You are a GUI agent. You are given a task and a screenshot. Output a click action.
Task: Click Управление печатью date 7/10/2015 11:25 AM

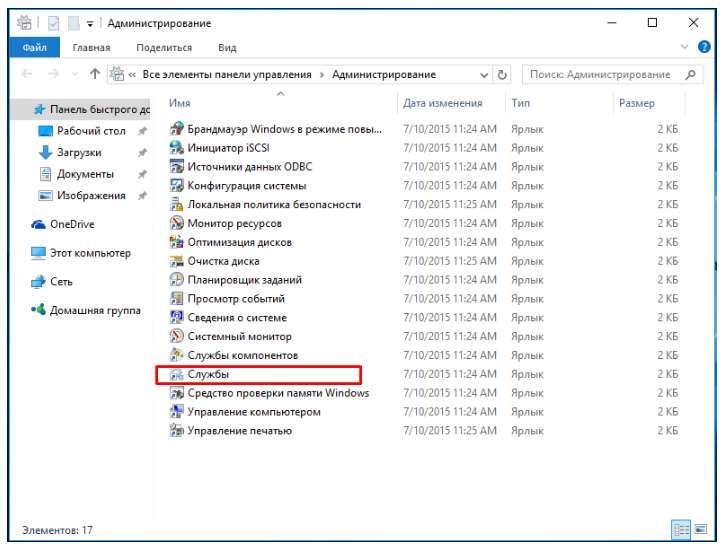[449, 431]
